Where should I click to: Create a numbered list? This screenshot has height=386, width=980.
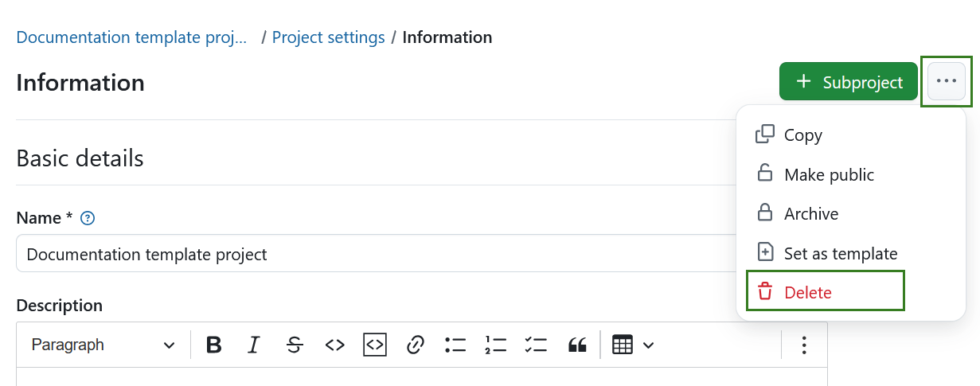coord(496,345)
